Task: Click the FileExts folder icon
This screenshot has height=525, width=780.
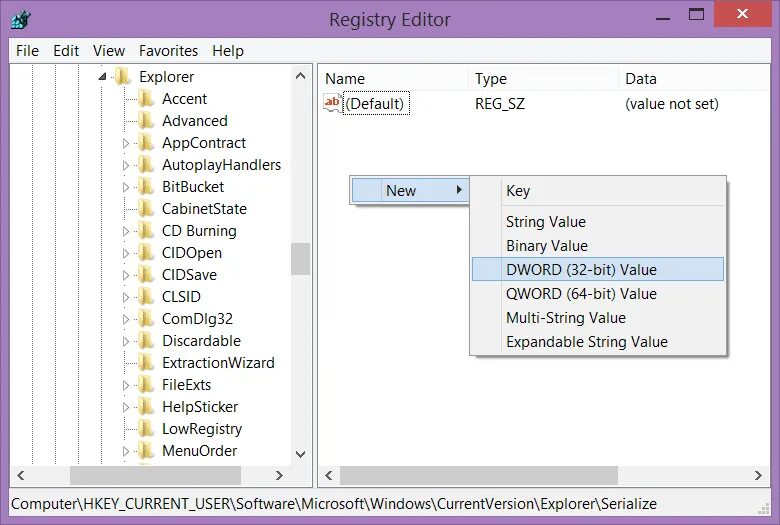Action: tap(146, 385)
